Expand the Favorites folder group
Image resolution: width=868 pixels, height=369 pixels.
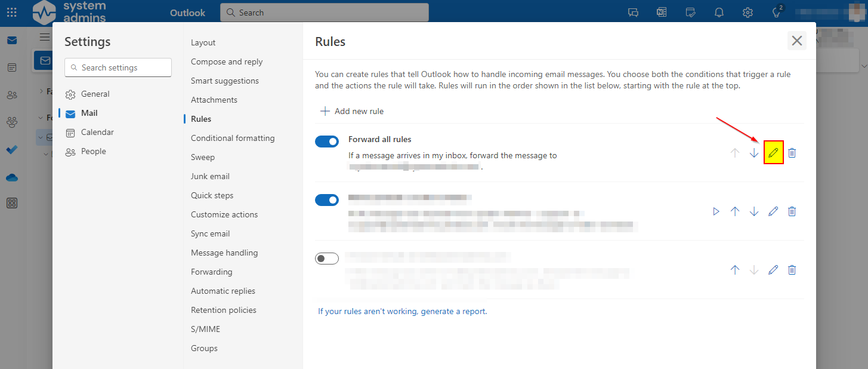(42, 91)
